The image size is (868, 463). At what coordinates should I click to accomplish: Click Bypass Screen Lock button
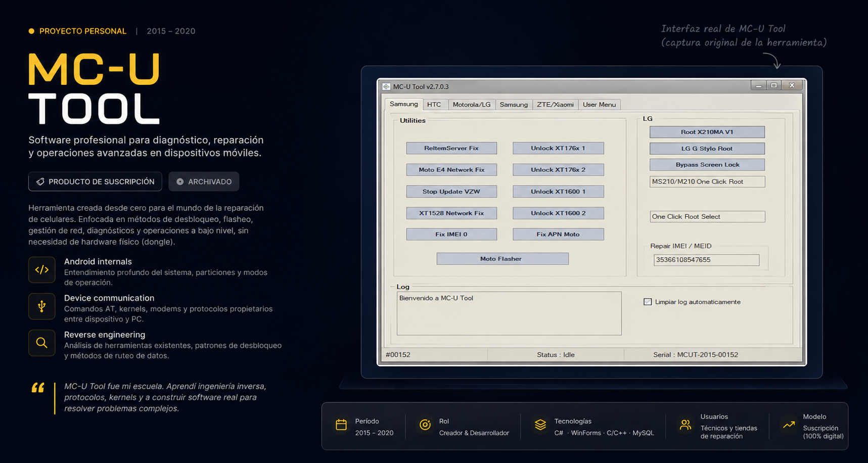pos(707,165)
